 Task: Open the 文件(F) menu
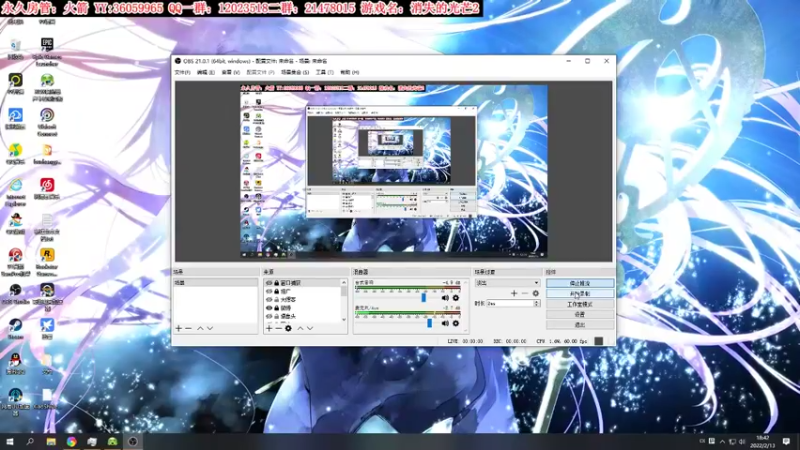182,72
